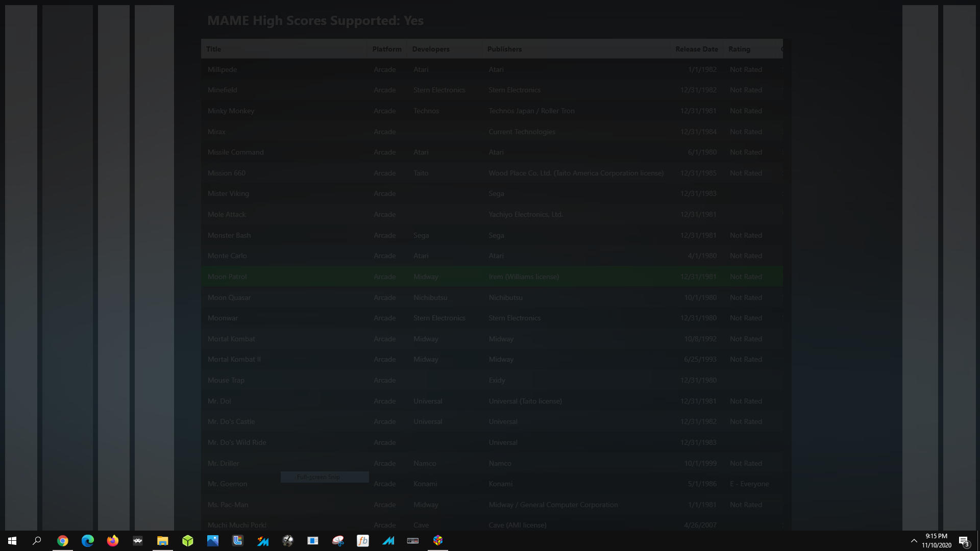
Task: Select the Mister Viking game row
Action: pos(492,193)
